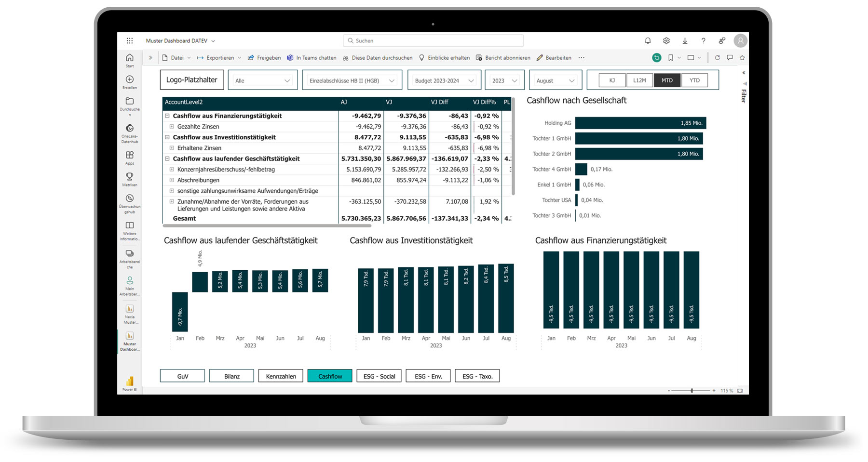
Task: Select the MTD period toggle
Action: [x=667, y=80]
